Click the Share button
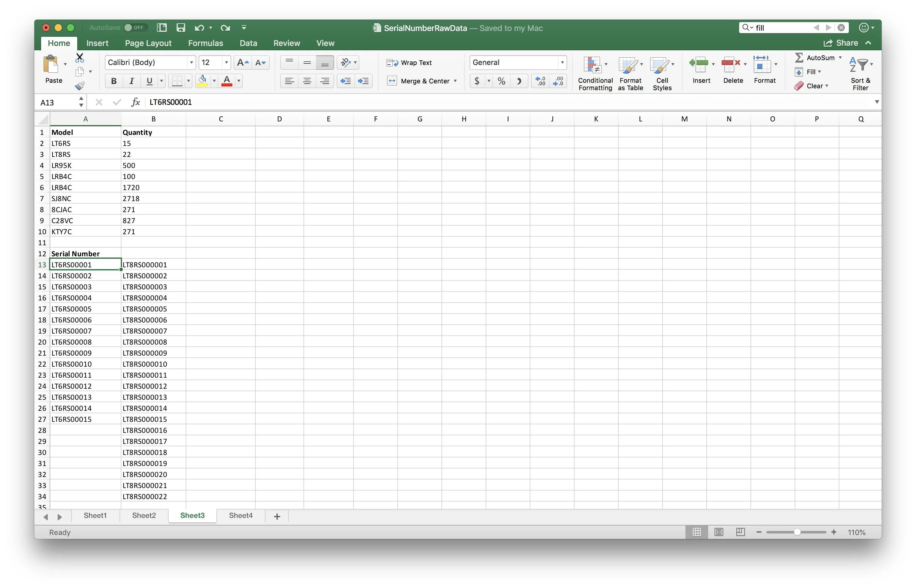This screenshot has width=916, height=588. coord(841,43)
